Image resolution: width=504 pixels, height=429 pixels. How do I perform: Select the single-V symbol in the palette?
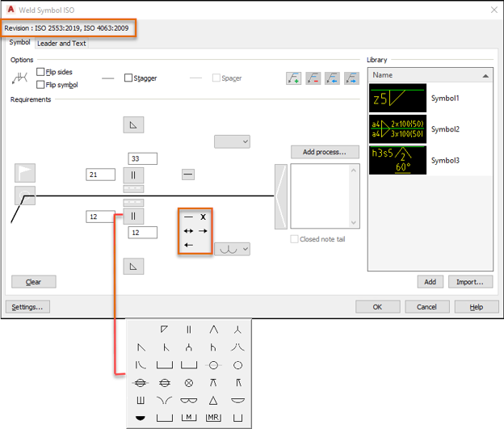pos(213,330)
